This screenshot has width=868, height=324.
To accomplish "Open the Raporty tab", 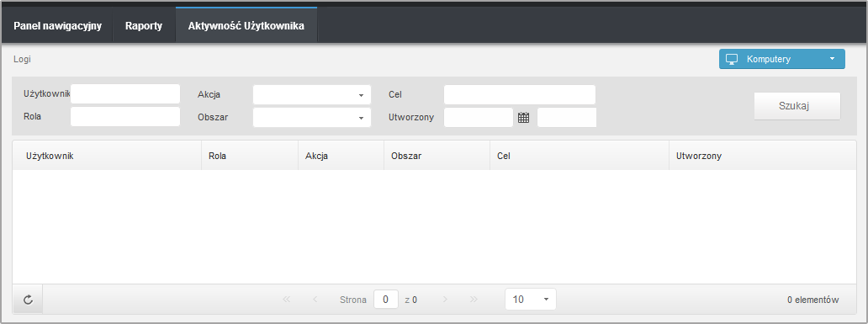I will point(144,26).
